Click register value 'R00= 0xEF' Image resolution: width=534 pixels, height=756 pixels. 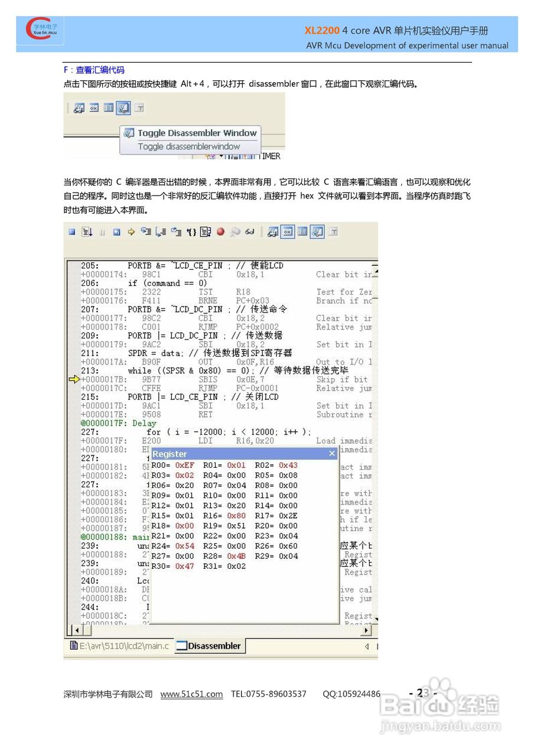(x=172, y=465)
